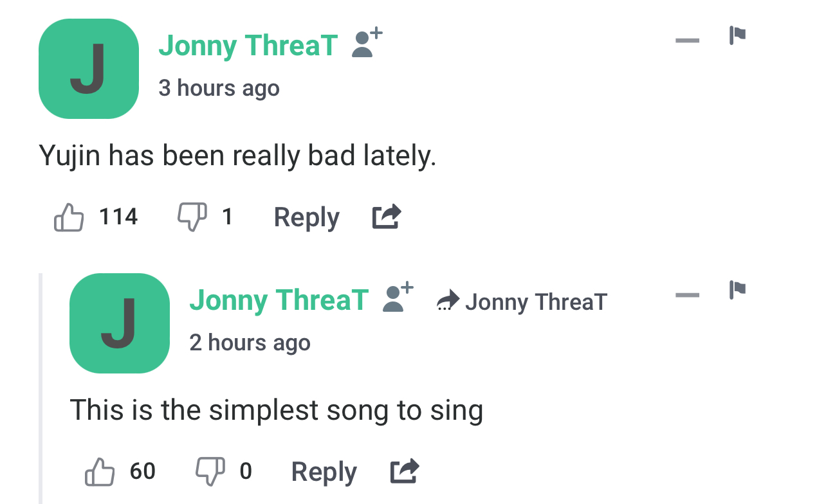Dislike the 'simplest song to sing' reply

210,472
